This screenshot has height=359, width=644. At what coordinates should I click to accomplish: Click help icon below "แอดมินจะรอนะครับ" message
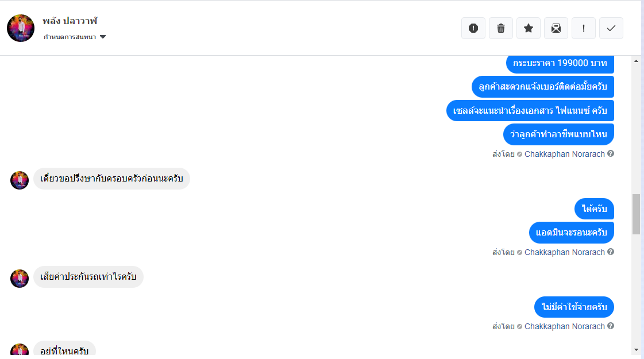point(611,252)
